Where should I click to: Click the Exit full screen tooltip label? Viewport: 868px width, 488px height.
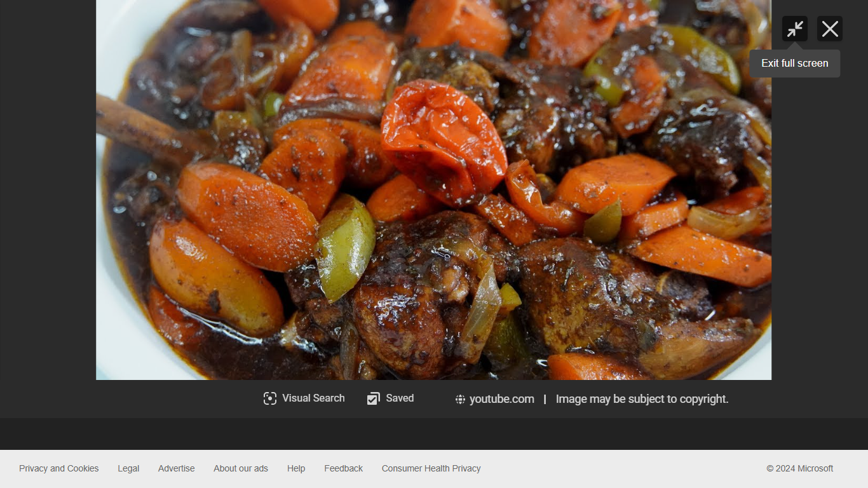[794, 64]
